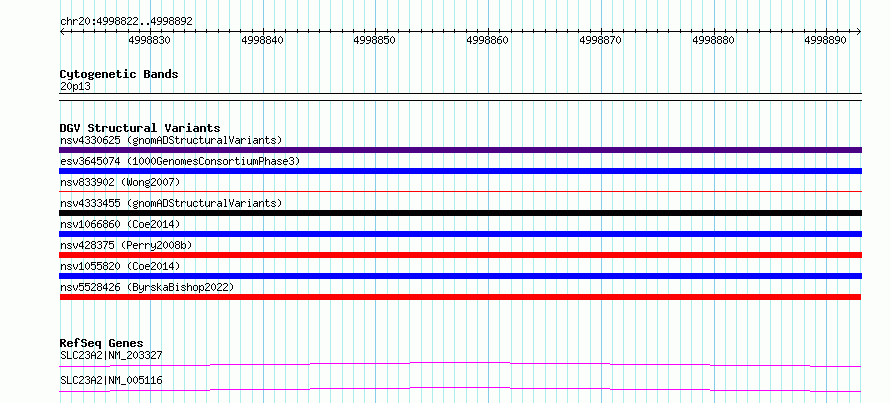The width and height of the screenshot is (890, 403).
Task: Open the nsv1066860 Coe2014 variant label
Action: click(x=120, y=224)
